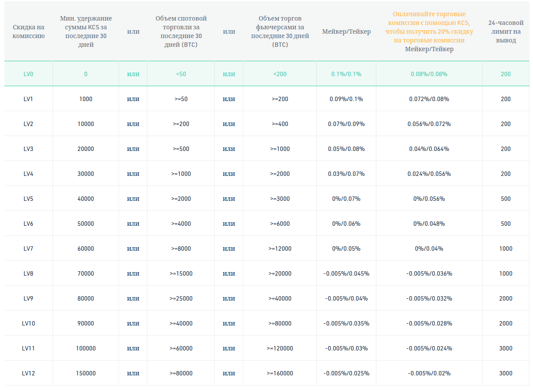
Task: Click the 'Мин. удержание суммы KCS' column header
Action: [86, 31]
